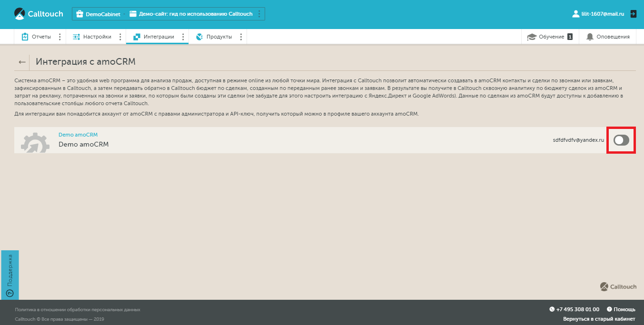Click the Demo amoCRM black title text
This screenshot has width=644, height=325.
click(x=83, y=144)
